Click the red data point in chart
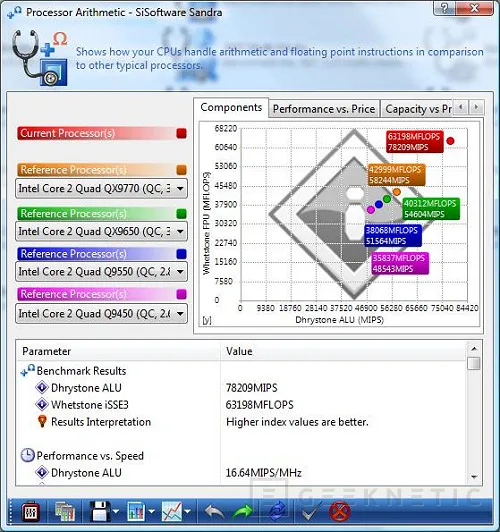 coord(450,141)
